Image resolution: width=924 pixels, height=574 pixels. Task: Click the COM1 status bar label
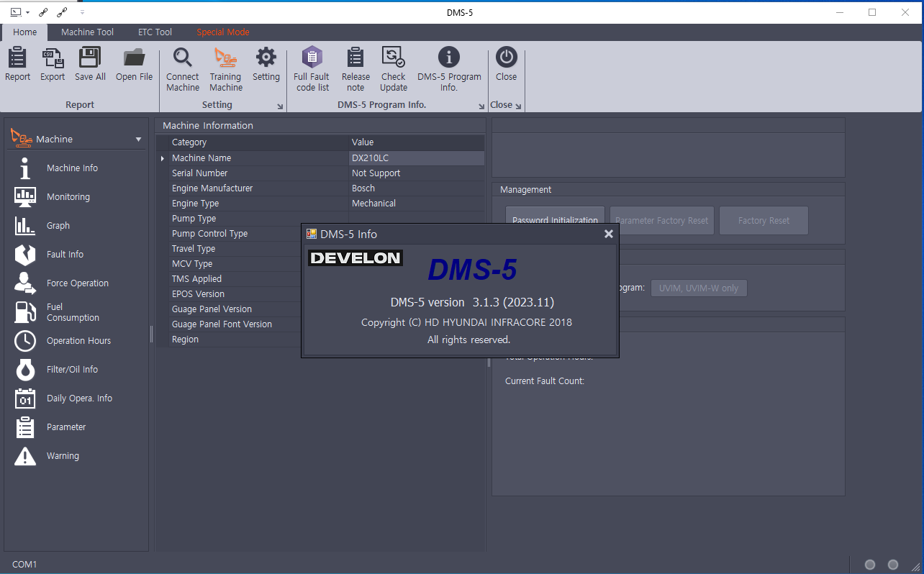pos(24,565)
